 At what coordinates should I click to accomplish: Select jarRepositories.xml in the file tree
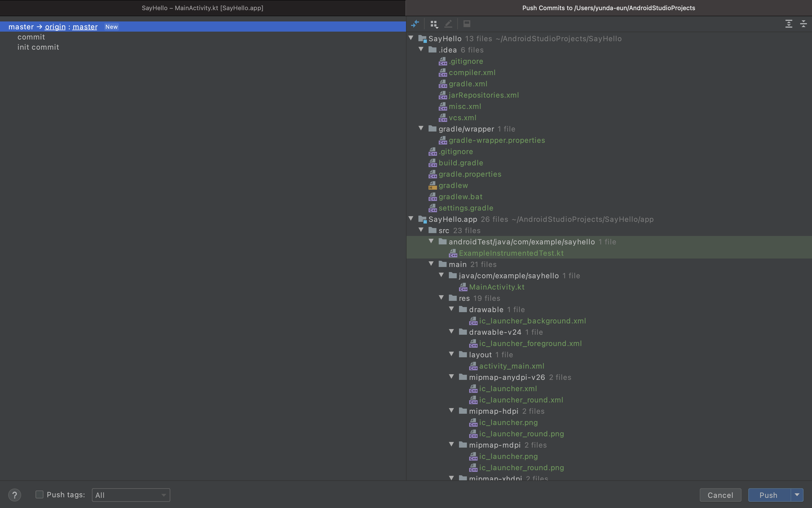[484, 95]
